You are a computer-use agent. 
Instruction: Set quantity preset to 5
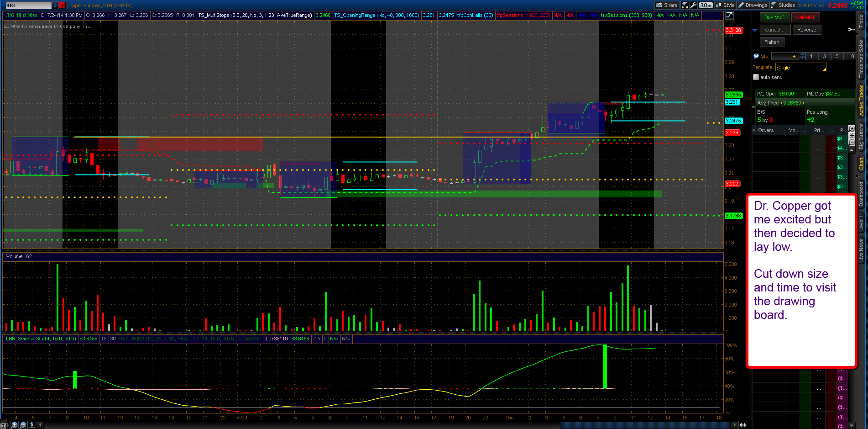pos(837,56)
